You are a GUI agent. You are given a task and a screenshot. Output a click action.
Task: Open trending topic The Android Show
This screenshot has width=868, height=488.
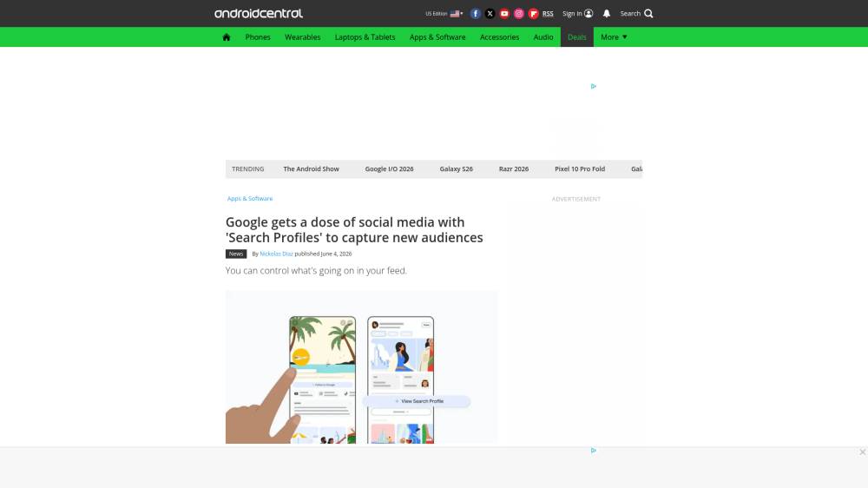(311, 169)
